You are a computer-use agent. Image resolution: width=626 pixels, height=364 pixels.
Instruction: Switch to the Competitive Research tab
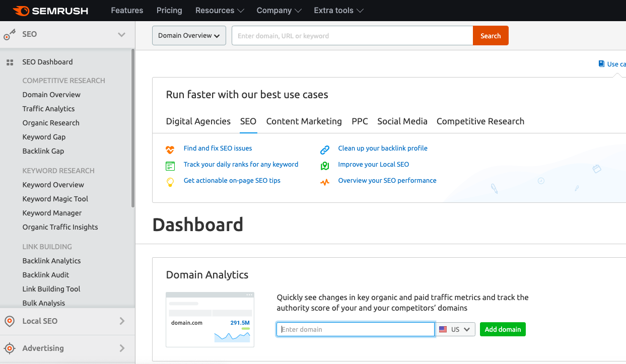480,121
